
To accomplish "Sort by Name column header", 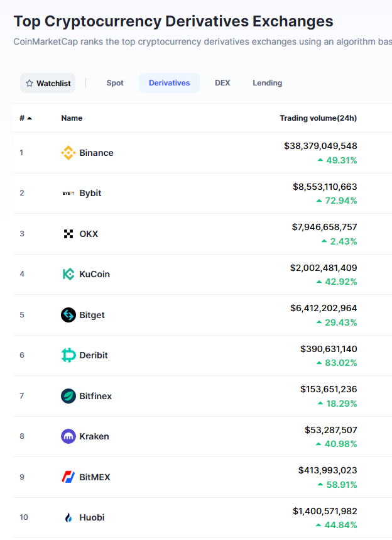I will point(72,118).
